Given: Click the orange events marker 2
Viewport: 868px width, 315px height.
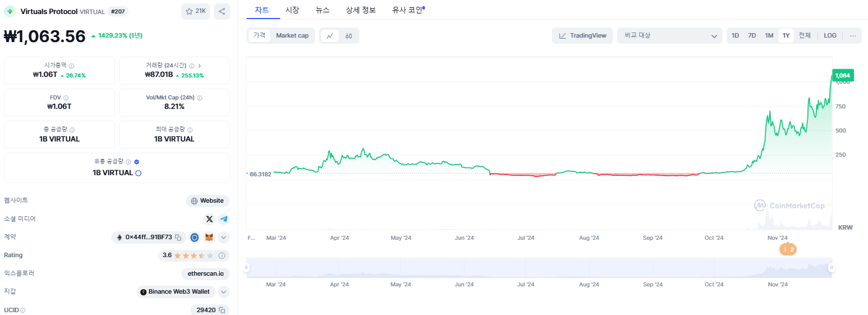Looking at the screenshot, I should 788,249.
